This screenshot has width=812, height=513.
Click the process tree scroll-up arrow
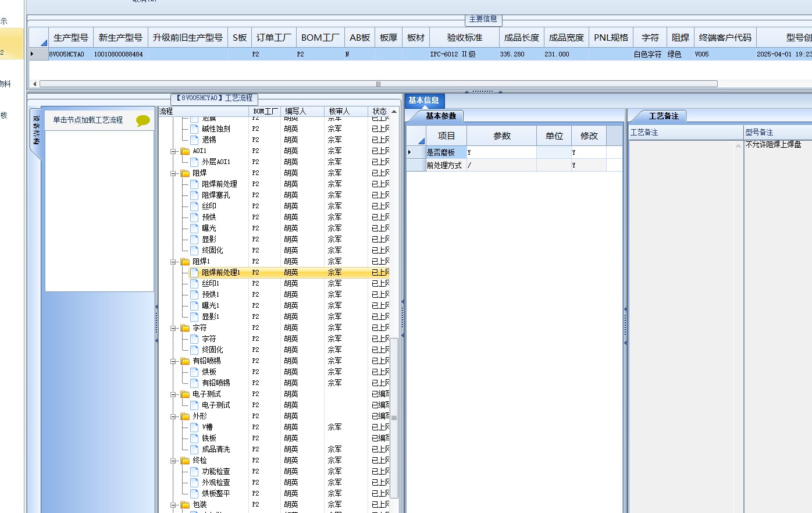pyautogui.click(x=394, y=111)
